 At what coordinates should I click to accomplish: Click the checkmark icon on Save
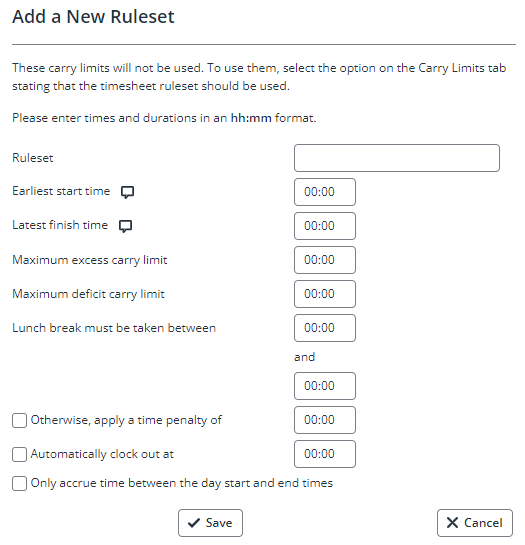pos(194,523)
